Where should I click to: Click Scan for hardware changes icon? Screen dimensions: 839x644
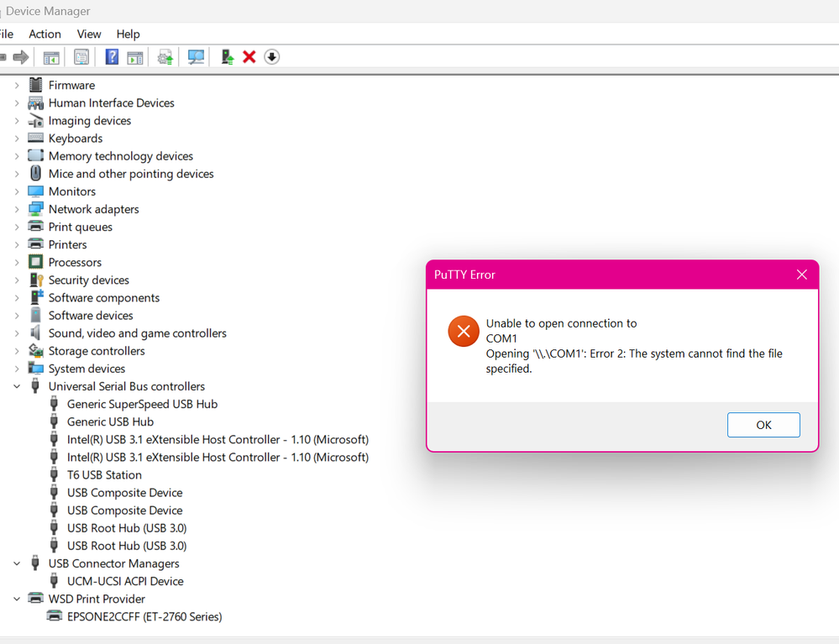196,57
